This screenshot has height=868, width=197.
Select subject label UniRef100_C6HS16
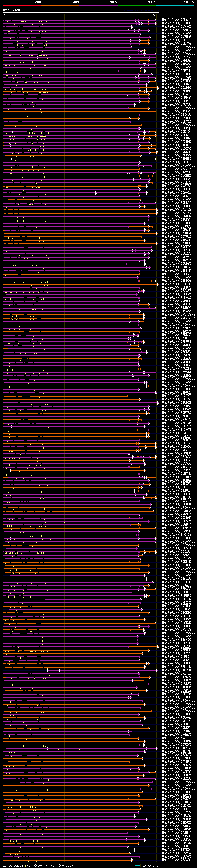click(177, 122)
